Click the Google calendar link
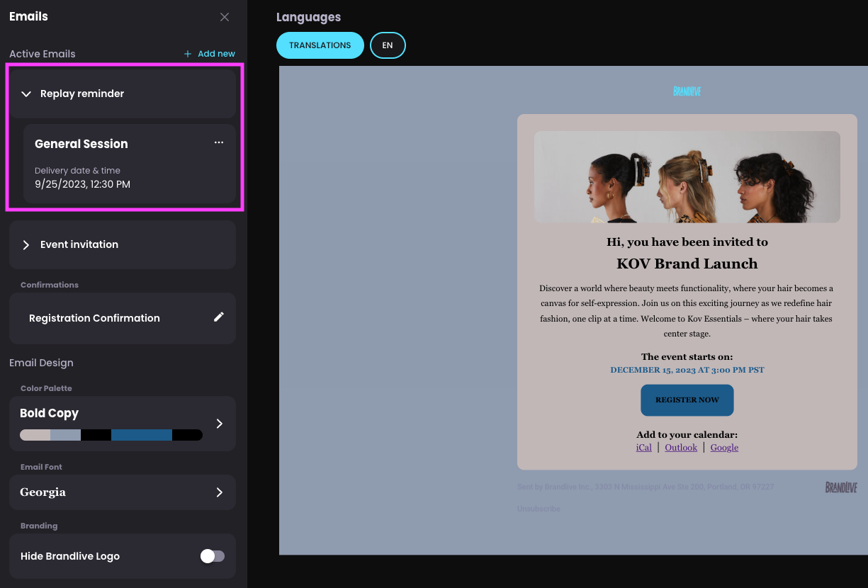This screenshot has width=868, height=588. [724, 448]
